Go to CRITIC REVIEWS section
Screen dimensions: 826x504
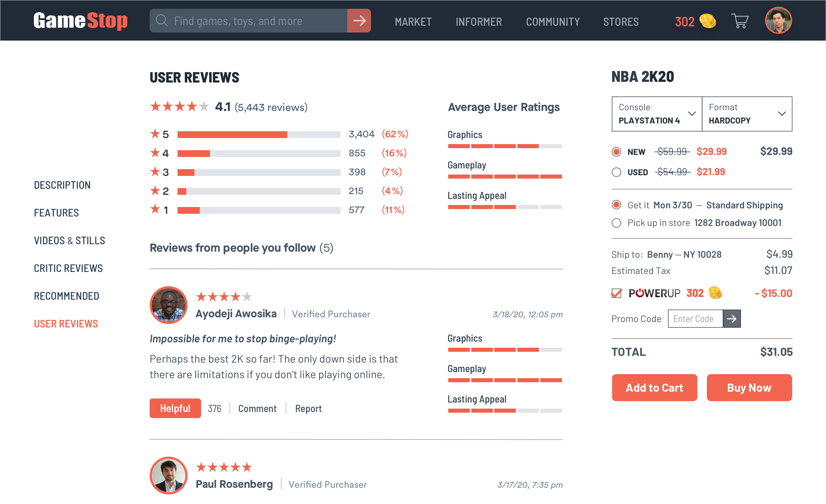click(x=68, y=268)
